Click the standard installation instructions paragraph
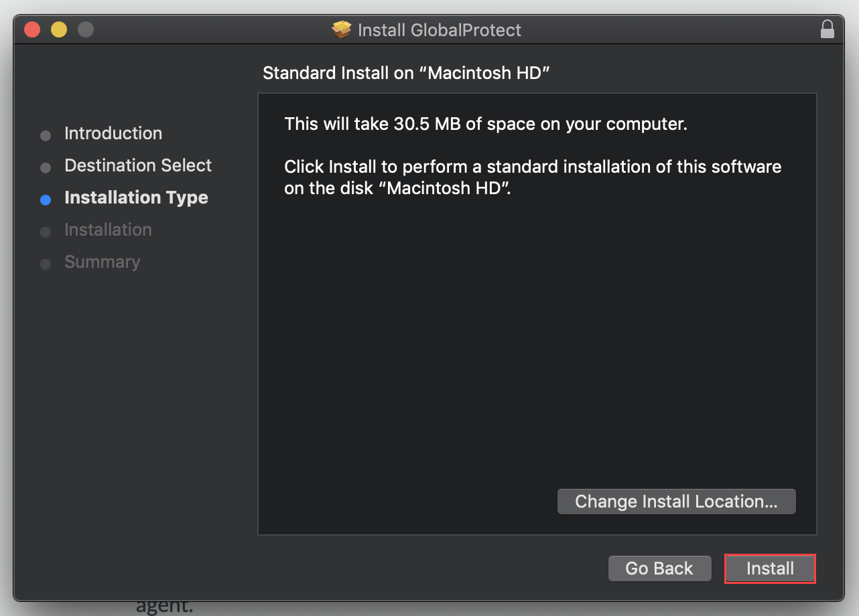The height and width of the screenshot is (616, 859). point(533,177)
